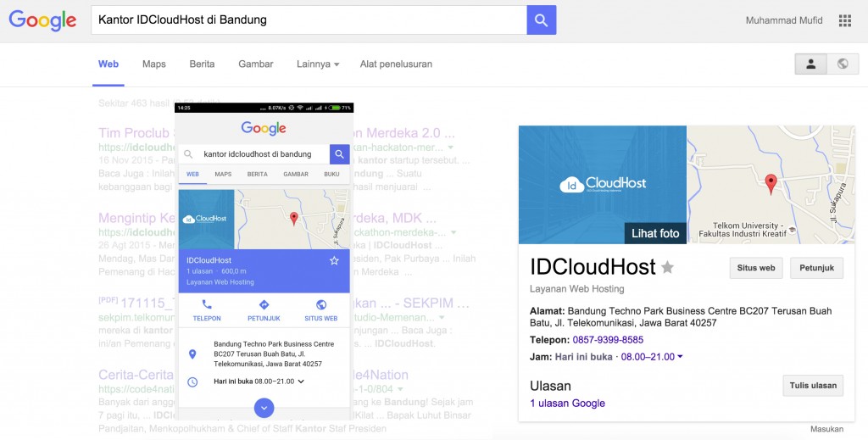
Task: Click the blue desktop search button
Action: tap(542, 20)
